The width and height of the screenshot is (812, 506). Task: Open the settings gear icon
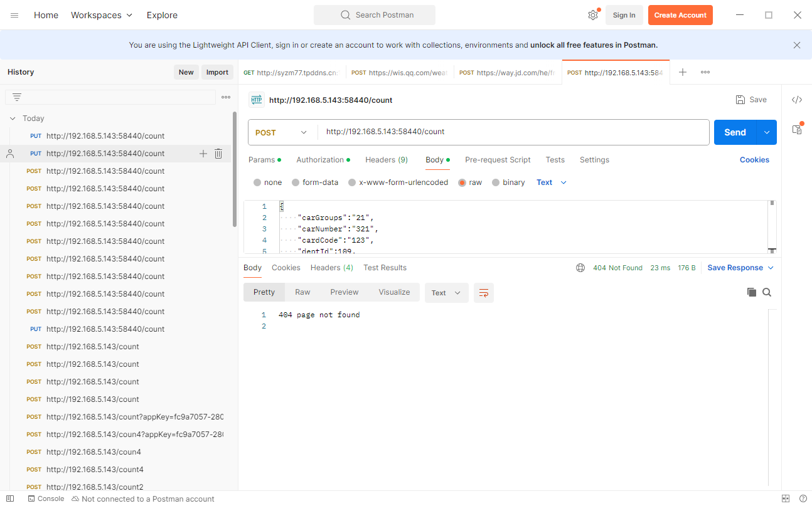593,15
